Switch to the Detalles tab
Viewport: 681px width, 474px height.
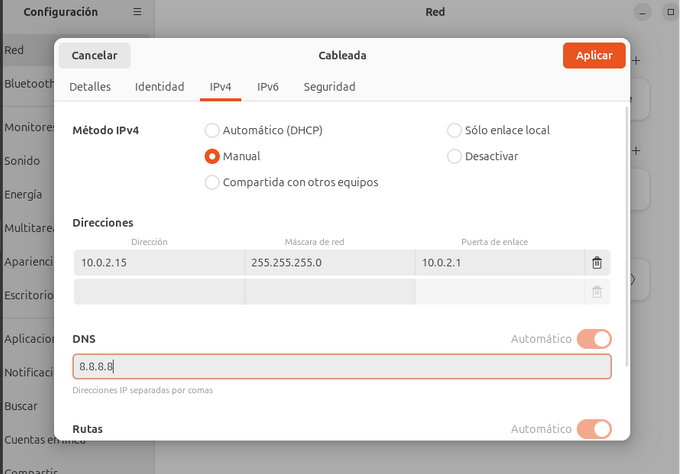(x=90, y=87)
